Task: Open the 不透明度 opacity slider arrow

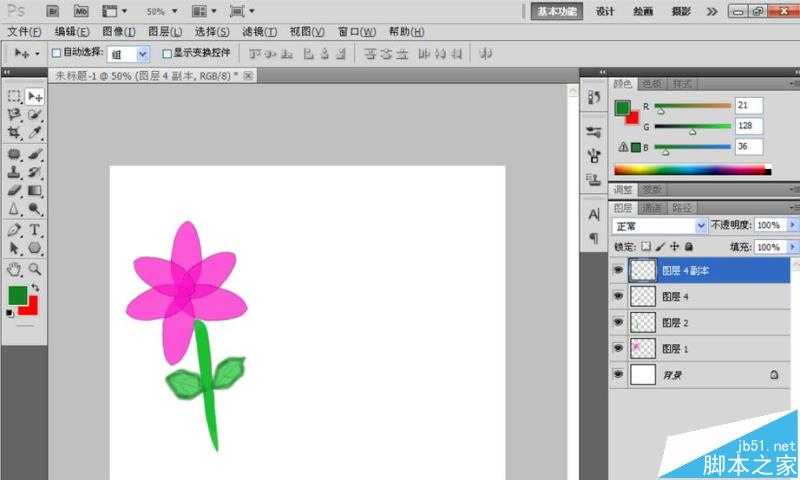Action: click(793, 226)
